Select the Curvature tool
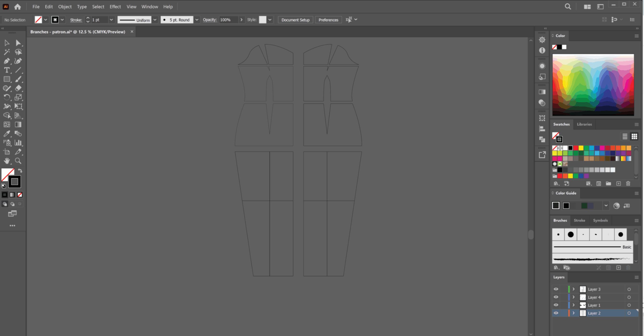The width and height of the screenshot is (644, 336). 18,61
